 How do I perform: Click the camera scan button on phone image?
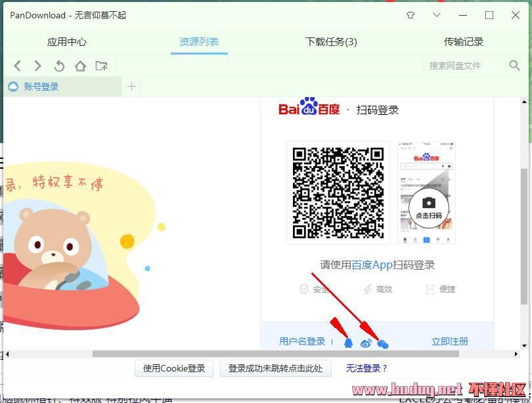[x=429, y=207]
